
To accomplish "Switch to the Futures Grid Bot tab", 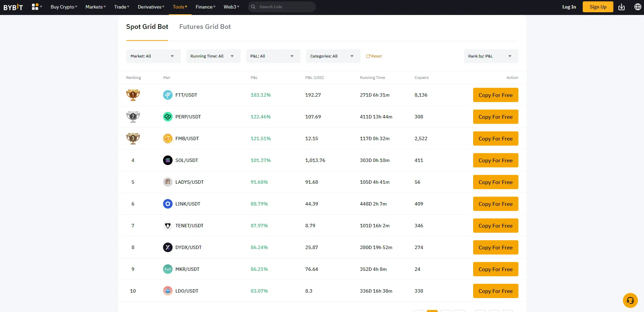I will click(205, 27).
